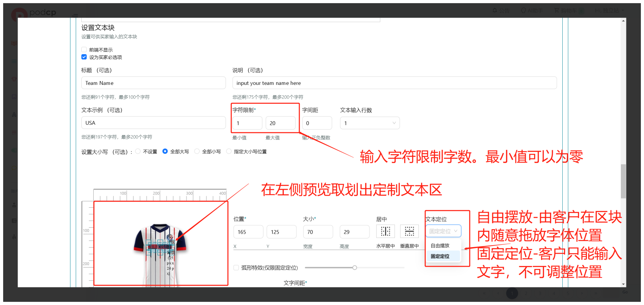
Task: Select the 不设置 case radio option
Action: click(x=138, y=151)
